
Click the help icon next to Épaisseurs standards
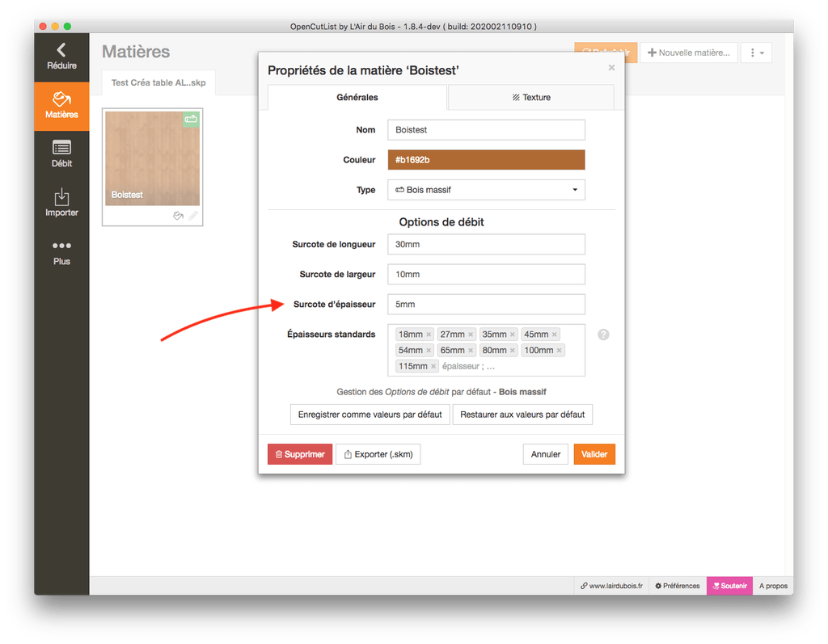tap(603, 335)
